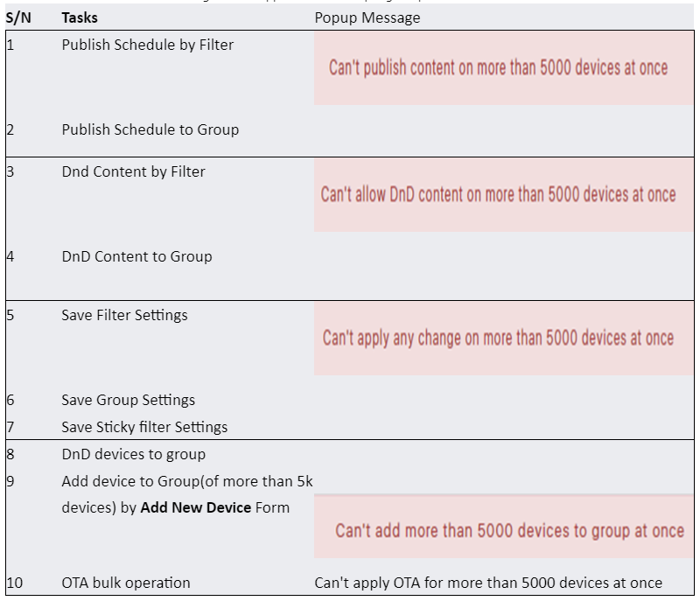
Task: Click the 'S/N' column header
Action: pyautogui.click(x=18, y=17)
